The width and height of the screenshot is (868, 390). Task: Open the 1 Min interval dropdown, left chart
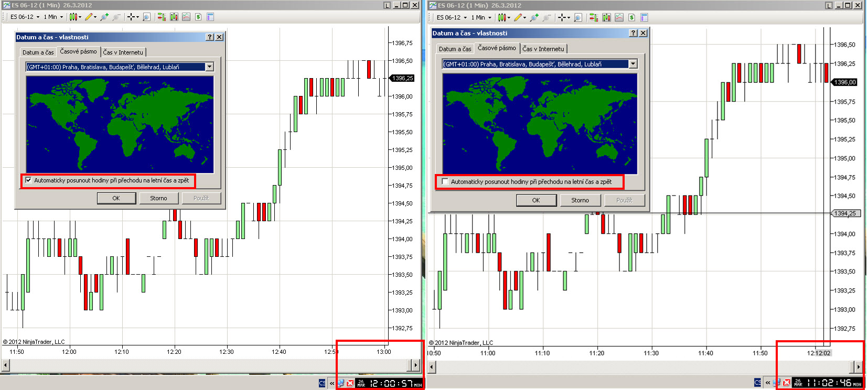(x=53, y=17)
